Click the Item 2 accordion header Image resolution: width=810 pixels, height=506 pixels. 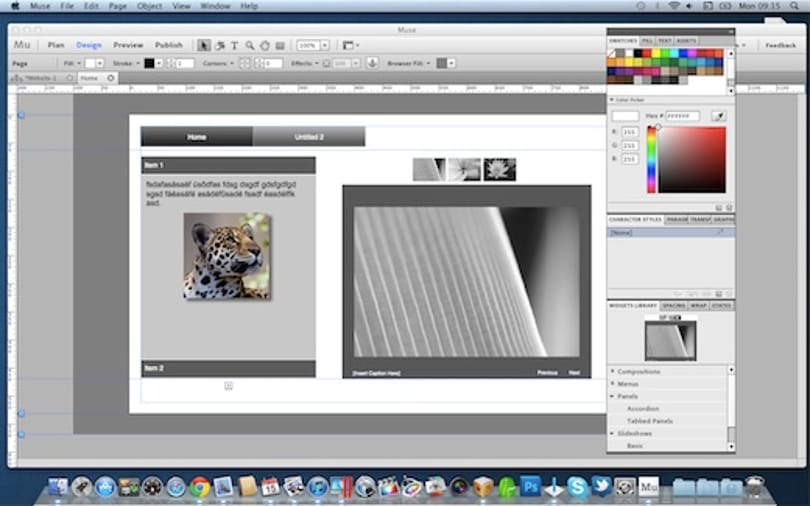point(228,368)
